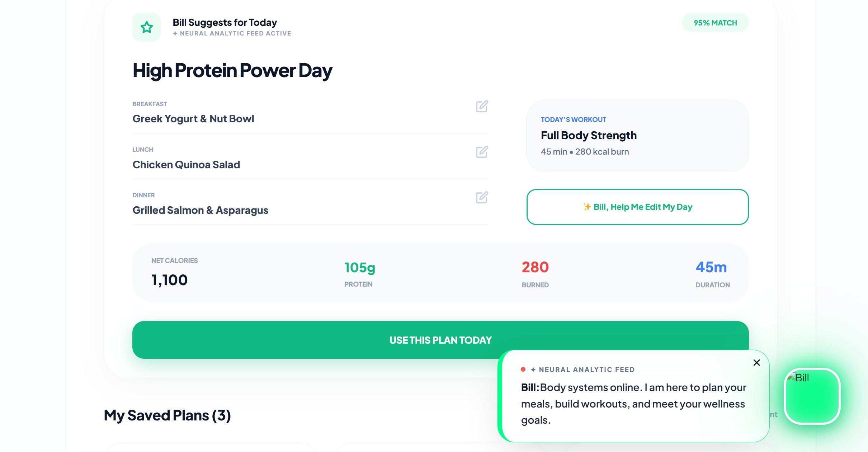Viewport: 868px width, 452px height.
Task: Choose the Grilled Salmon & Asparagus meal
Action: [x=200, y=210]
